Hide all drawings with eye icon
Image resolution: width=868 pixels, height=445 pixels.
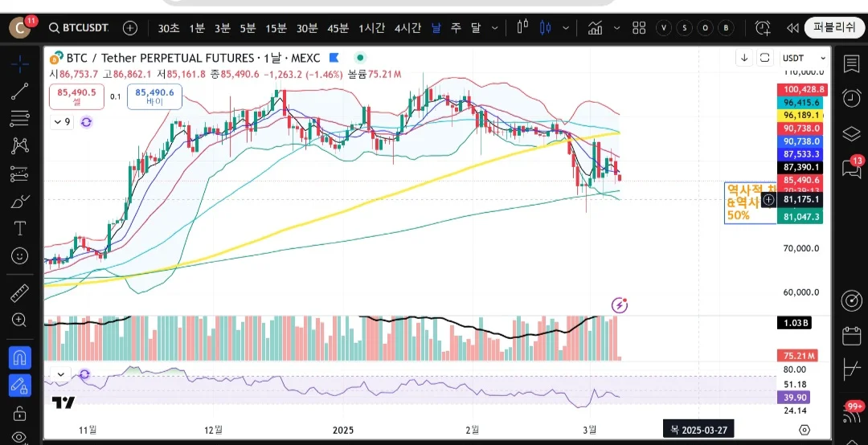tap(20, 437)
